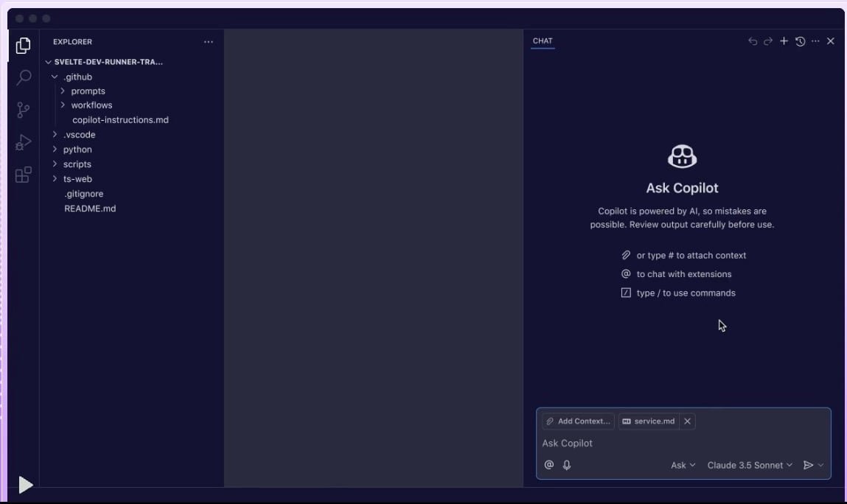Send the chat message arrow icon

[x=808, y=465]
